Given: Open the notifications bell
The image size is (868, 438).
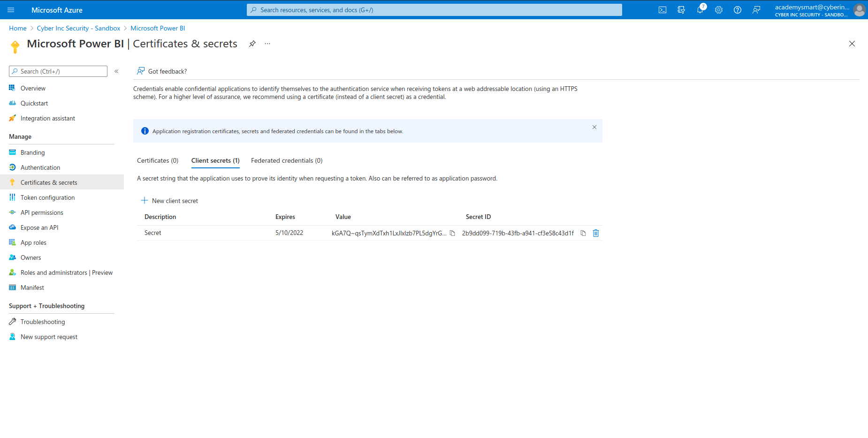Looking at the screenshot, I should point(700,10).
